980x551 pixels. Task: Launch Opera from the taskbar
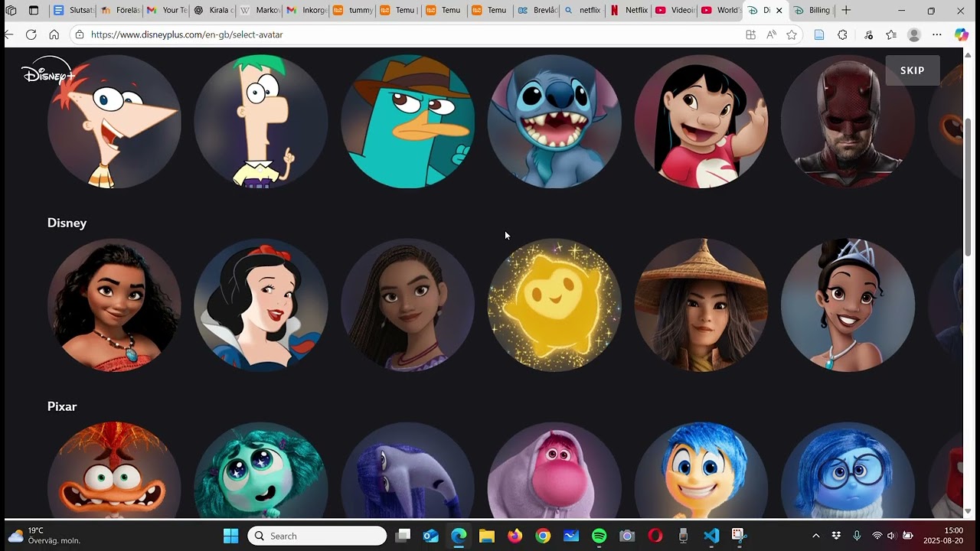click(655, 536)
